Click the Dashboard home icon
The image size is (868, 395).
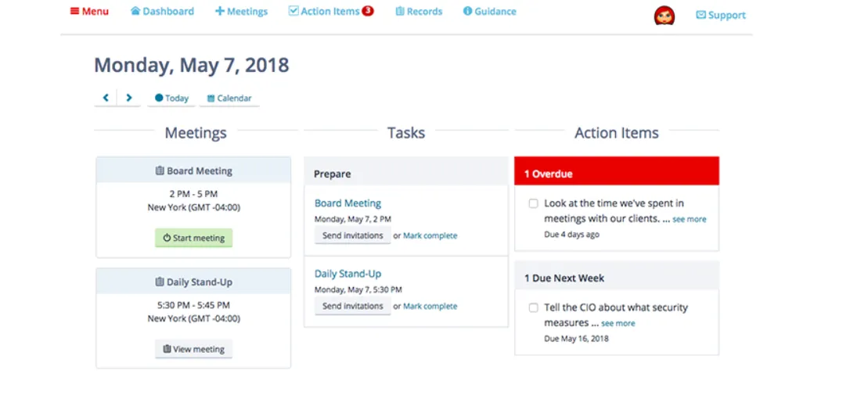(x=135, y=11)
